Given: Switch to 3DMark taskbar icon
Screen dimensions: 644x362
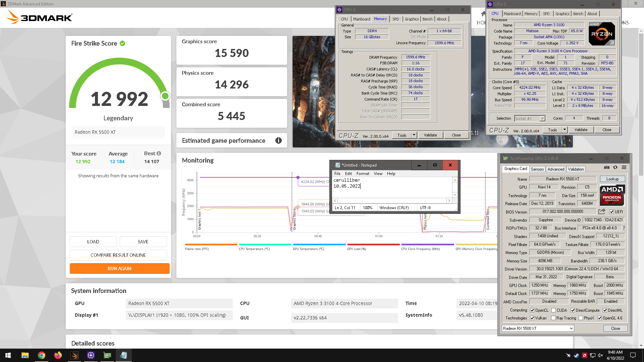Looking at the screenshot, I should click(x=74, y=355).
